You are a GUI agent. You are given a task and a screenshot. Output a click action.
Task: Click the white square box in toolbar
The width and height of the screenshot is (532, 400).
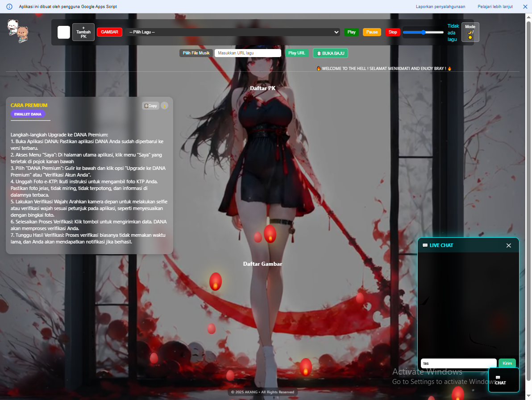[64, 32]
